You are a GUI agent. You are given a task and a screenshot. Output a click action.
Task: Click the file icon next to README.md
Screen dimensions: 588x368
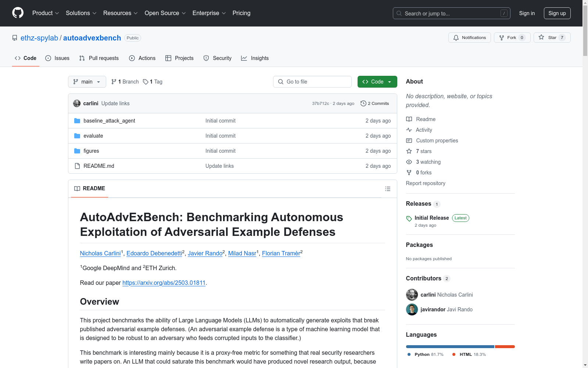tap(77, 166)
